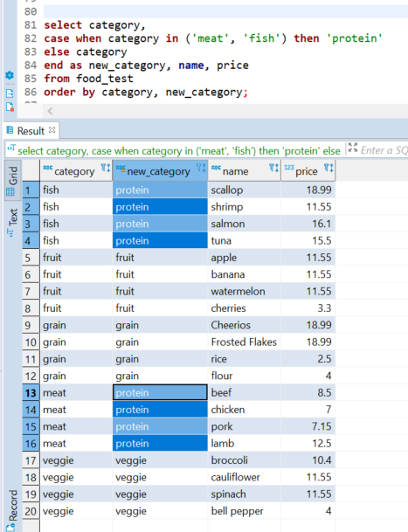The image size is (408, 532).
Task: Switch to the Grid view tab
Action: coord(12,181)
